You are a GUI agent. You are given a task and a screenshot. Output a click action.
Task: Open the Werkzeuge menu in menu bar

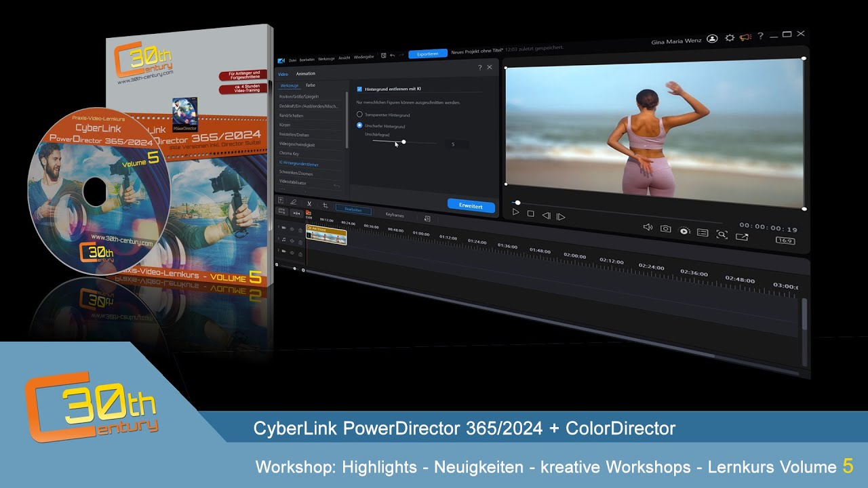point(326,58)
